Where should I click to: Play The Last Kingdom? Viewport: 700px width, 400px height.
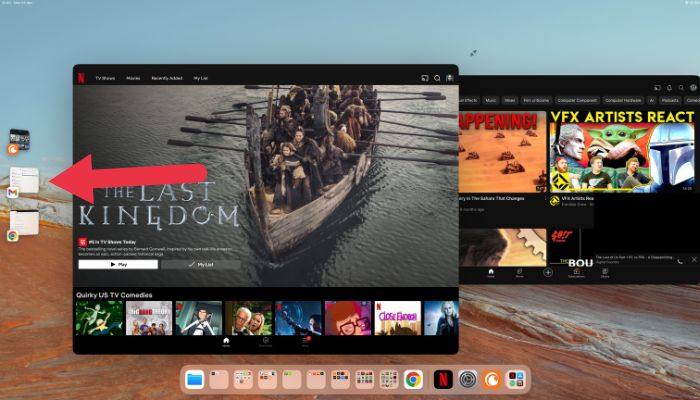[118, 264]
